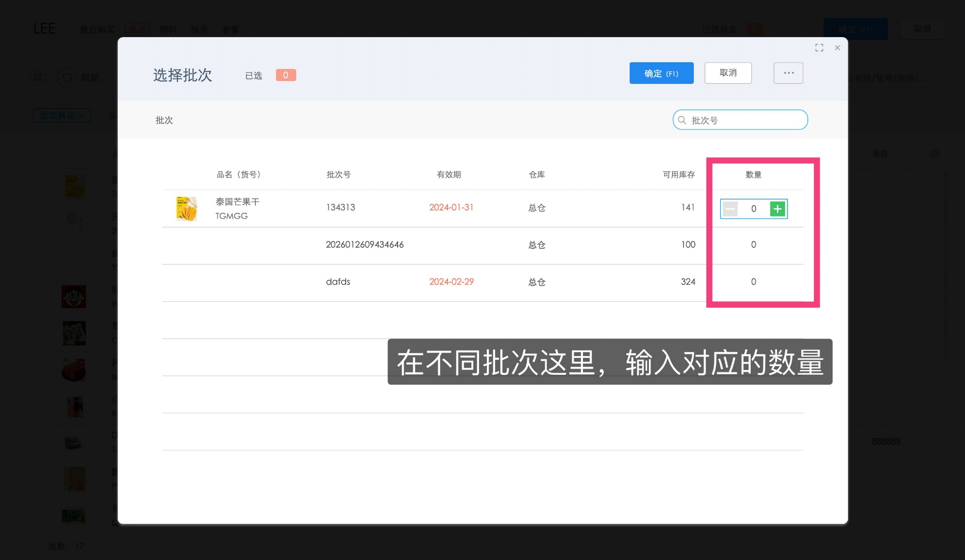This screenshot has height=560, width=965.
Task: Click the 刷新 refresh icon
Action: pyautogui.click(x=68, y=77)
